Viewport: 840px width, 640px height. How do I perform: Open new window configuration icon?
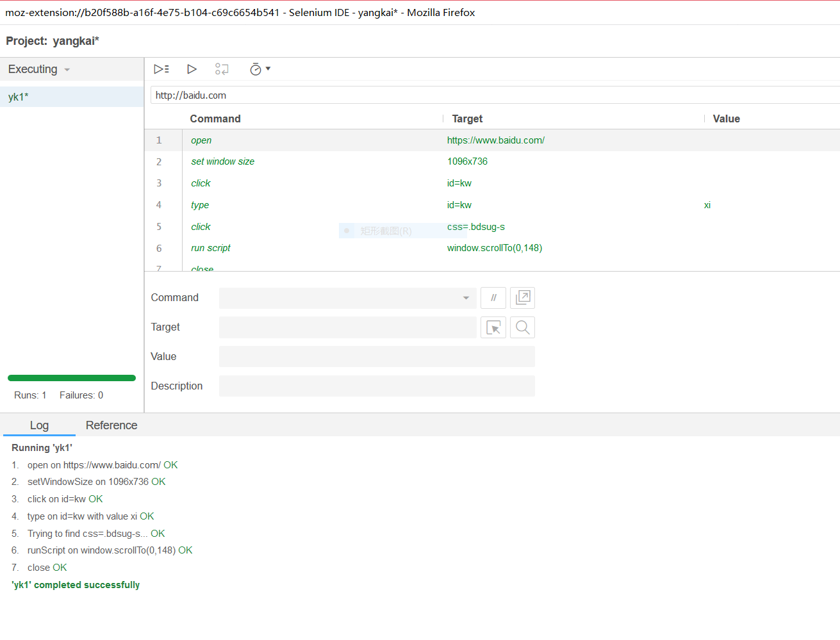[523, 298]
